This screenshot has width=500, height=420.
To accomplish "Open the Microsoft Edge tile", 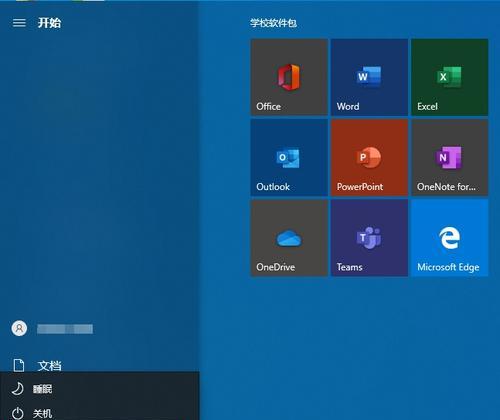I will point(450,238).
